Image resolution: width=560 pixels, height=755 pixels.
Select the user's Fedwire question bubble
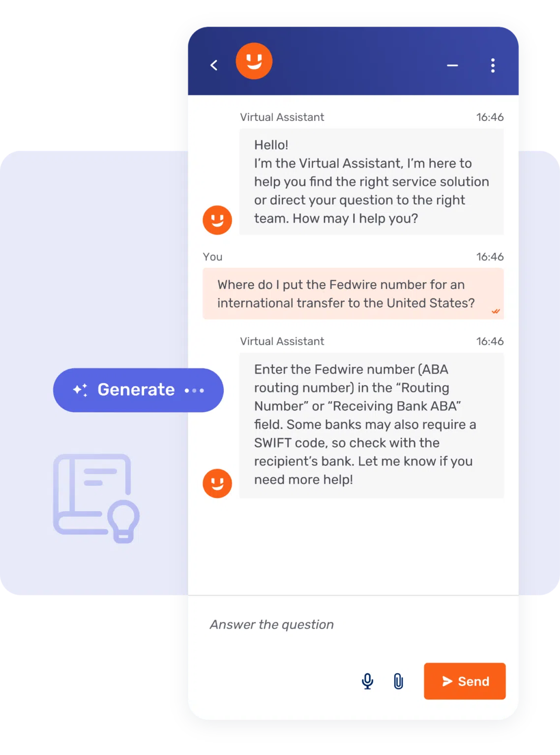click(x=353, y=294)
